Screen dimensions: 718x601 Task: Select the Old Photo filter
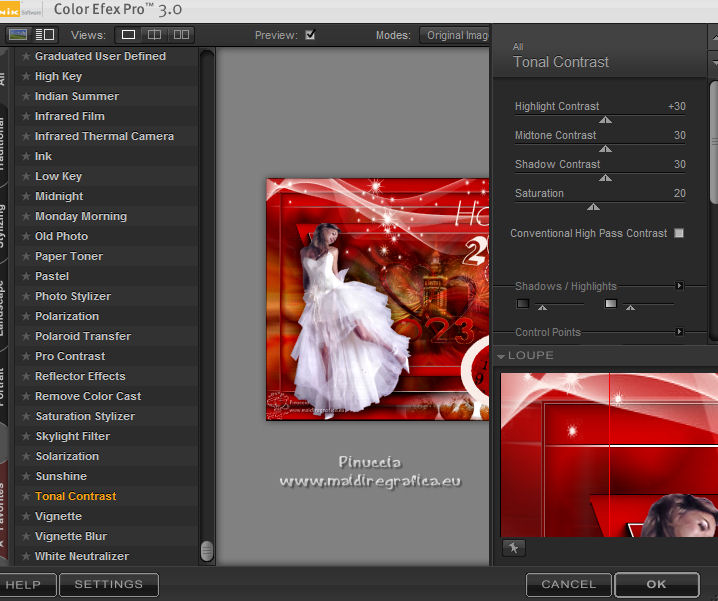[x=61, y=237]
